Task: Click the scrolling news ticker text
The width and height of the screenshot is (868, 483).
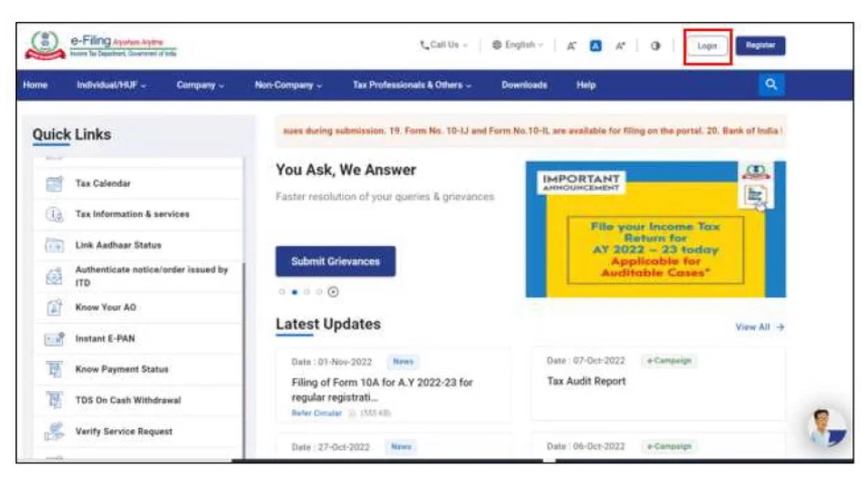Action: (531, 131)
